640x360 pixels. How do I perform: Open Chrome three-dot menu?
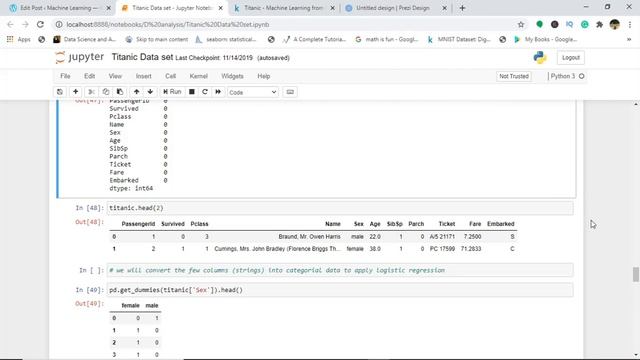(630, 24)
